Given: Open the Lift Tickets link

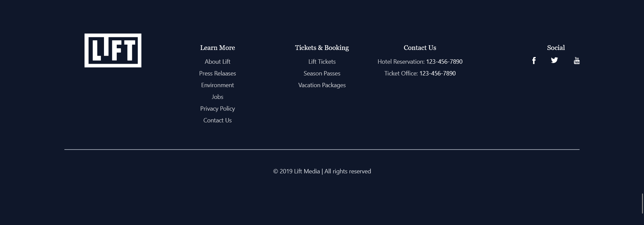Looking at the screenshot, I should coord(322,62).
